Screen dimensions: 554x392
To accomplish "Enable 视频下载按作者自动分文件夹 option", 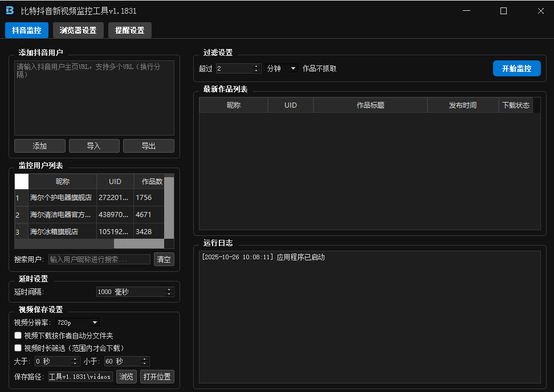I will pyautogui.click(x=18, y=335).
